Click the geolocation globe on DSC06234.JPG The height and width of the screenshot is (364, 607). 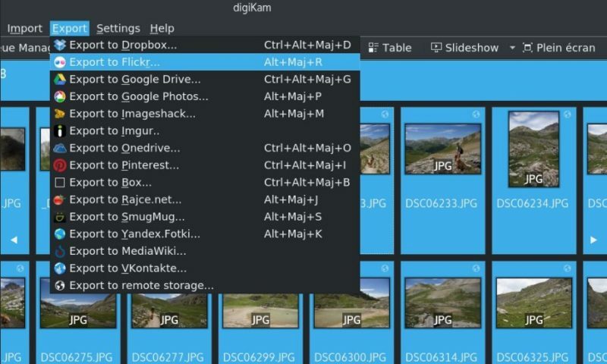567,114
